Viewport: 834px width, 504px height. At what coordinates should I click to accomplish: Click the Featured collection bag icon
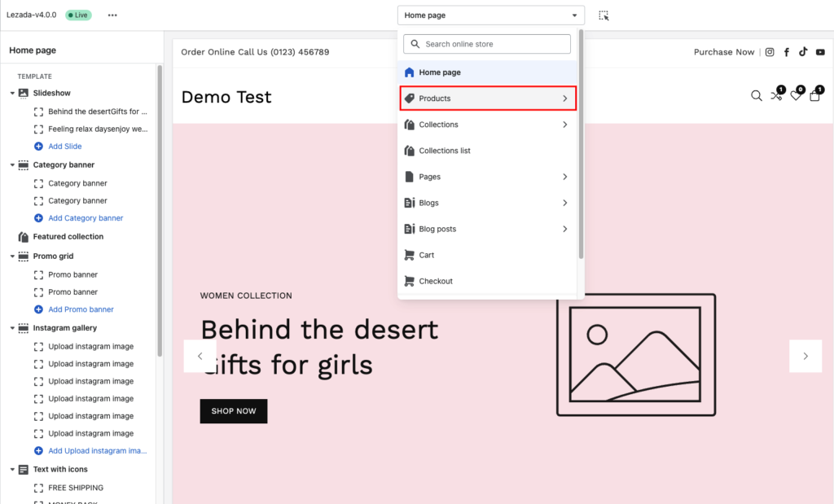24,237
